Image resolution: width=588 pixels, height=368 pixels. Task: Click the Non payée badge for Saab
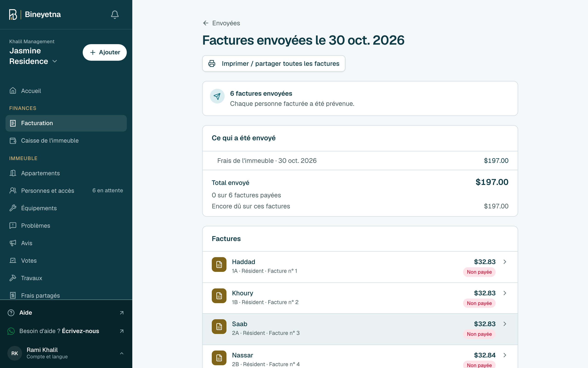point(479,334)
